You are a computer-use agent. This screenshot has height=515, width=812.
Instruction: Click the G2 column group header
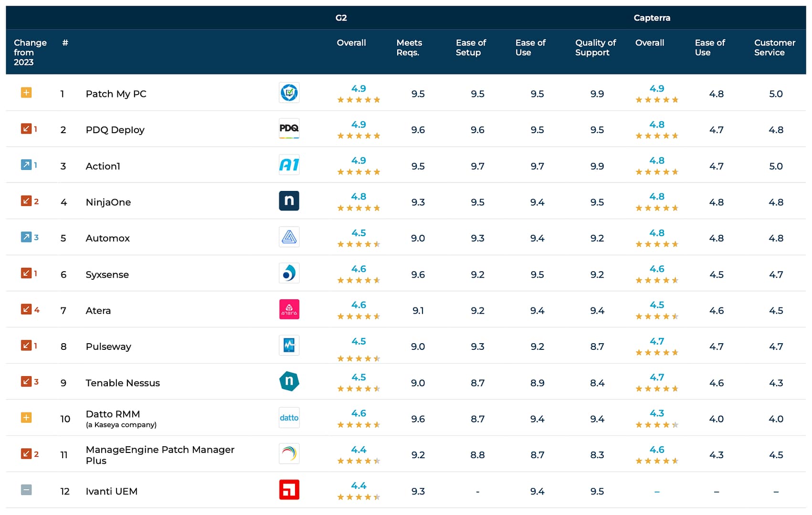point(341,18)
